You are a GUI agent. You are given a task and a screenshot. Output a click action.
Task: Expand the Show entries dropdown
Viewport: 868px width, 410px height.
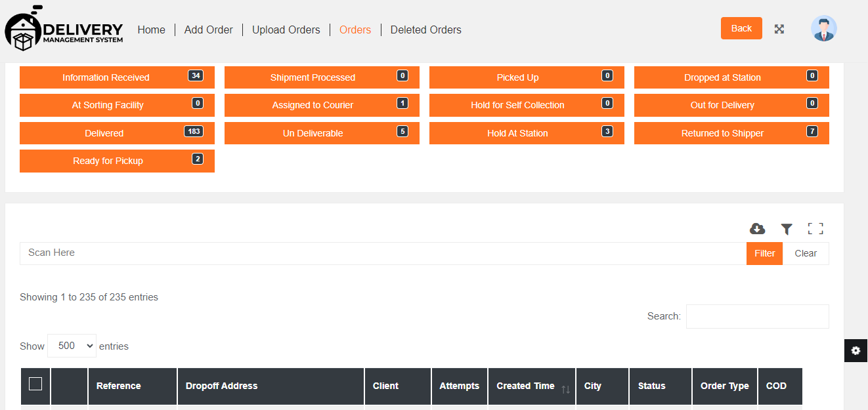[x=72, y=346]
